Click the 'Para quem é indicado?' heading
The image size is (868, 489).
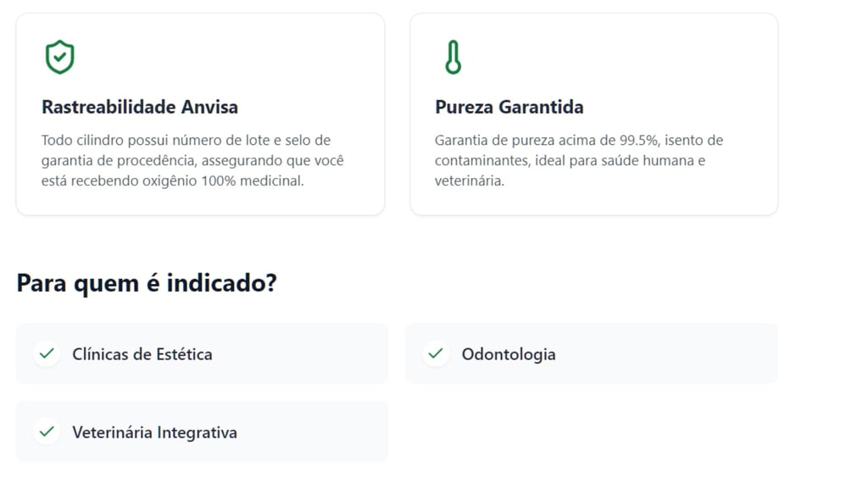coord(147,282)
